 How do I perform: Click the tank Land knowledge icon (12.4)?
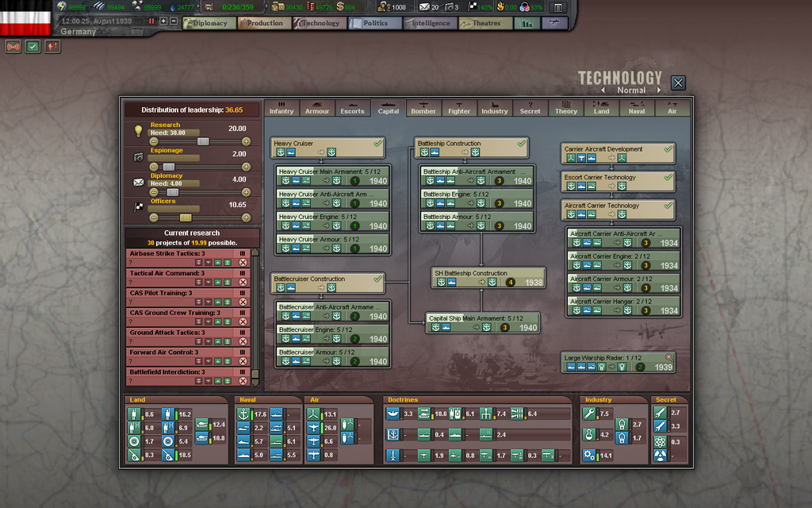tap(202, 425)
